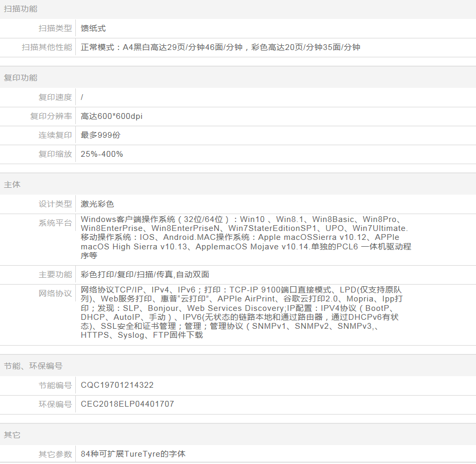Click the 扫描功能 section header
This screenshot has height=464, width=476.
21,9
